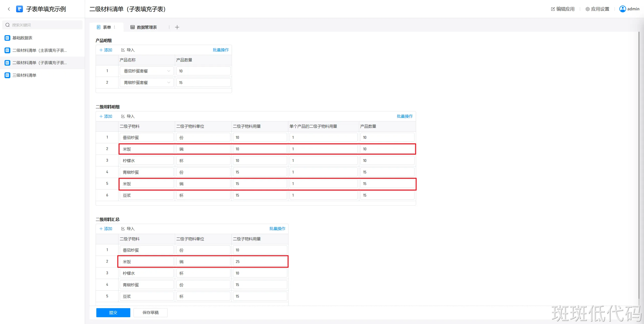This screenshot has height=324, width=644.
Task: Open the three-dot menu beside 表单 tab
Action: [x=115, y=27]
